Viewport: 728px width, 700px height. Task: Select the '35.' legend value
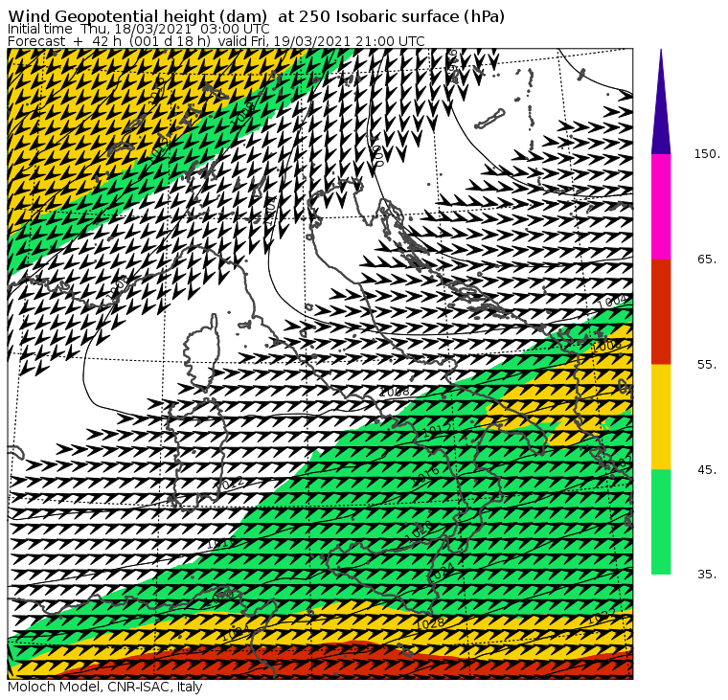[x=707, y=575]
